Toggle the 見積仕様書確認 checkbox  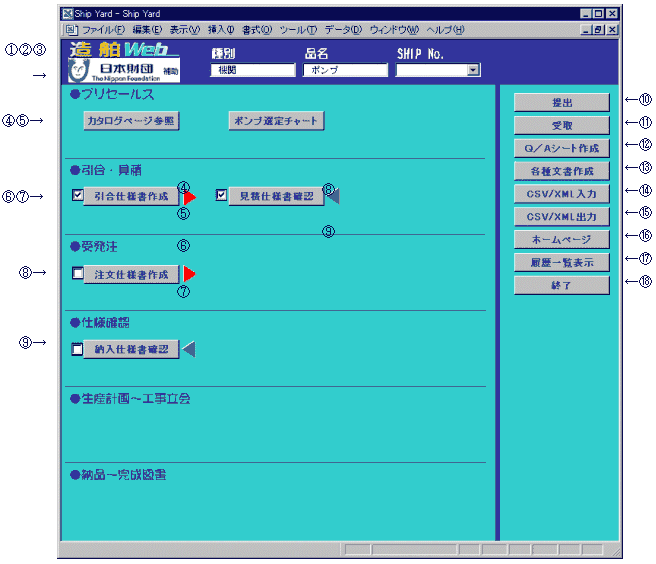tap(221, 195)
